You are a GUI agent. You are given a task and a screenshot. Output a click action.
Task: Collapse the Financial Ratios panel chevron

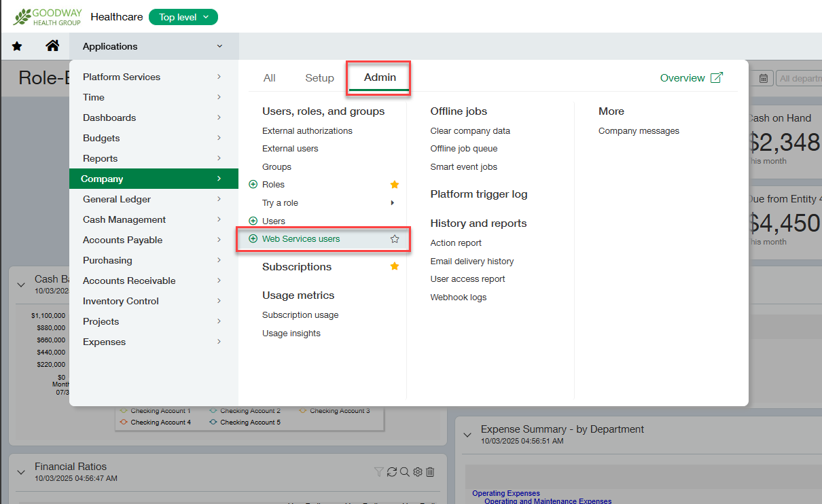21,471
